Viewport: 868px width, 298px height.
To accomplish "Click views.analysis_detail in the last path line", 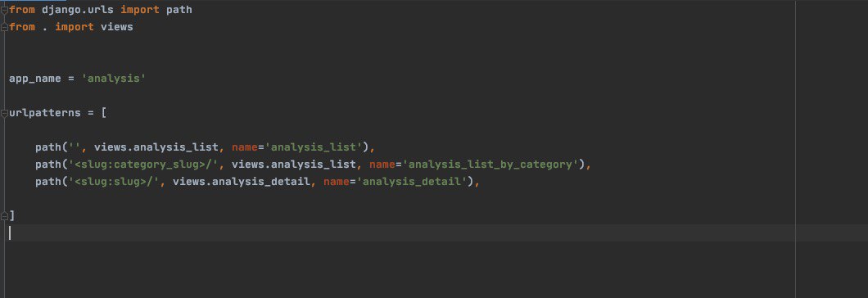I will 241,182.
